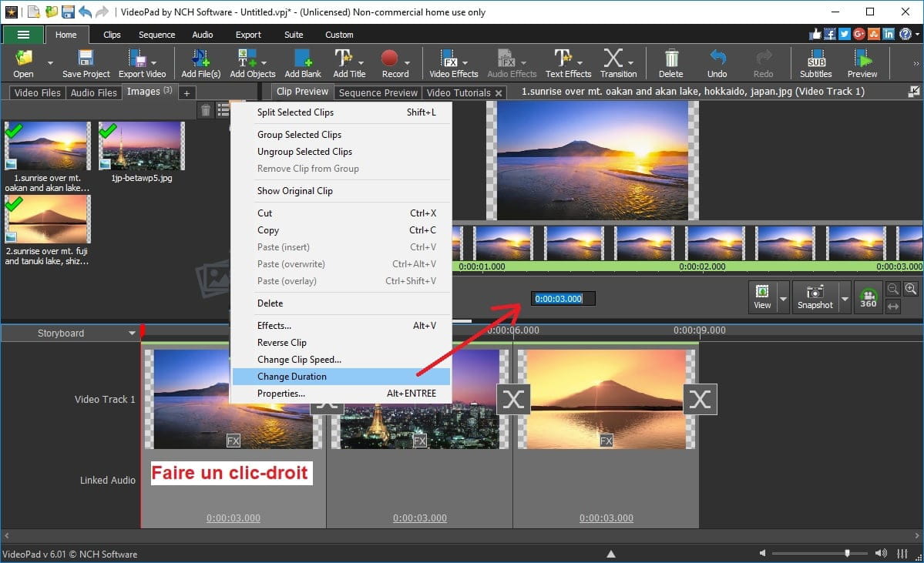Insert a blank clip with Add Blank
This screenshot has width=924, height=563.
coord(303,63)
